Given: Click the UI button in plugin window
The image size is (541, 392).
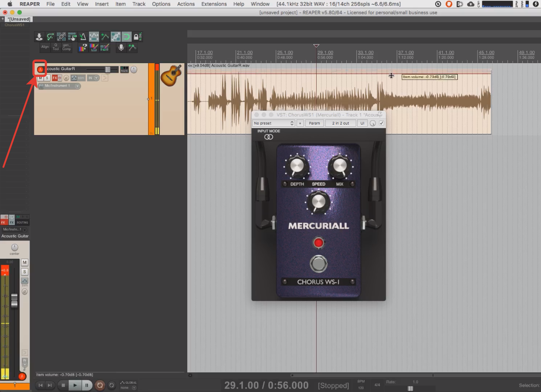Looking at the screenshot, I should (362, 123).
